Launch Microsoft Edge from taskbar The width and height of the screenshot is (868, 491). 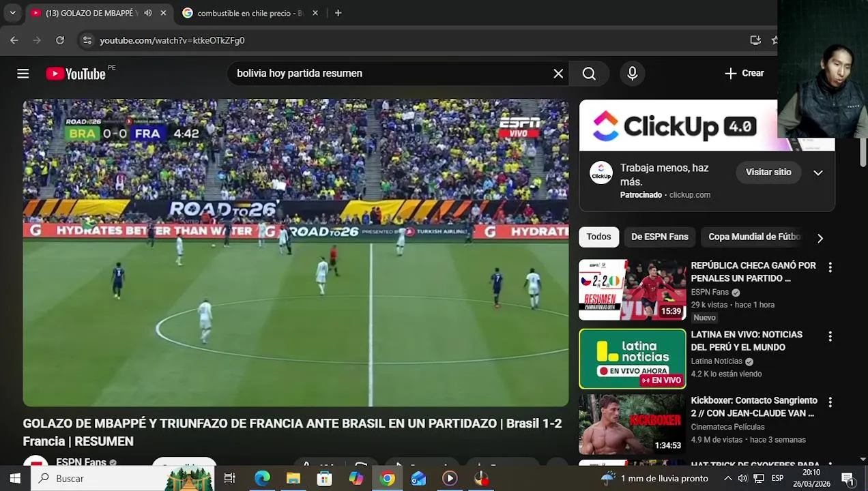[x=262, y=479]
